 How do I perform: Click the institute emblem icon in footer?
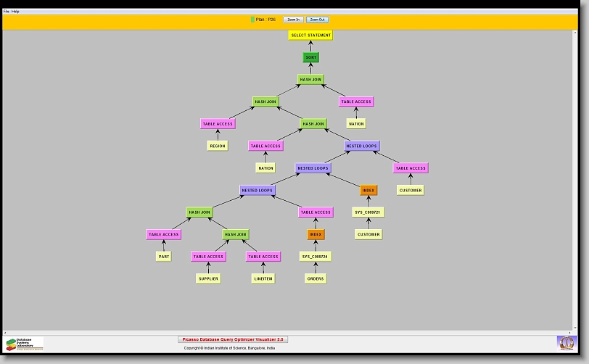(x=565, y=342)
